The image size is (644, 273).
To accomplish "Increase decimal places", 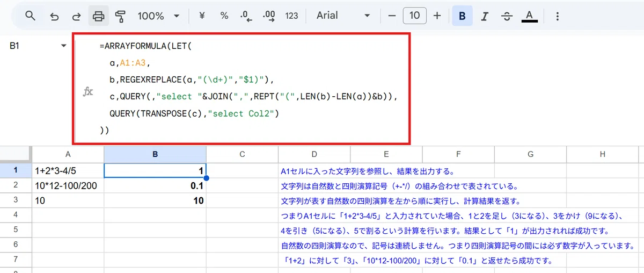I will (x=269, y=16).
